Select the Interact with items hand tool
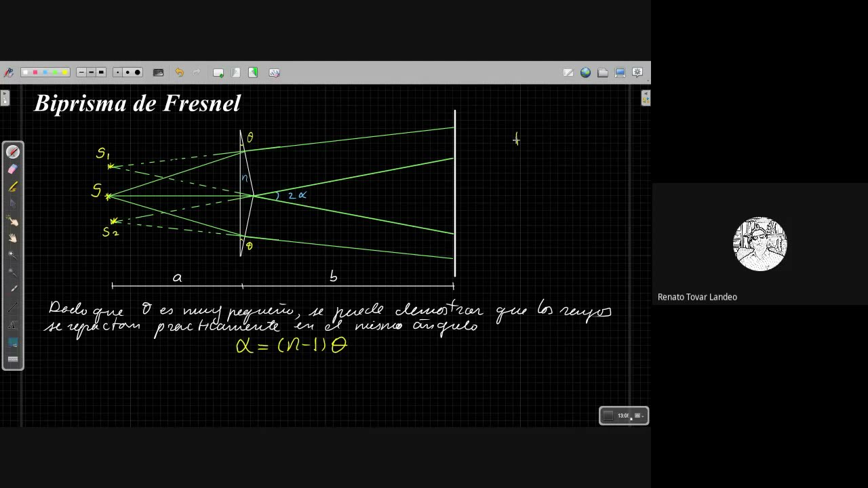The width and height of the screenshot is (868, 488). (13, 221)
